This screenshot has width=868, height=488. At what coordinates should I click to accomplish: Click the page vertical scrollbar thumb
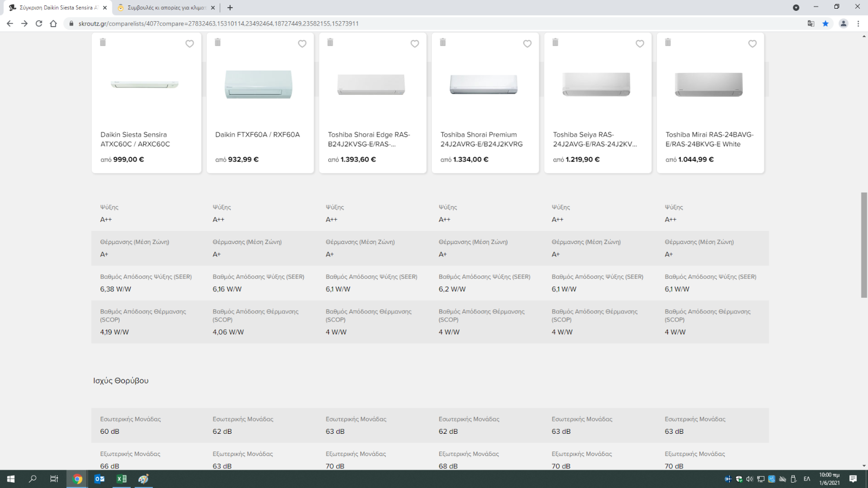pos(864,245)
